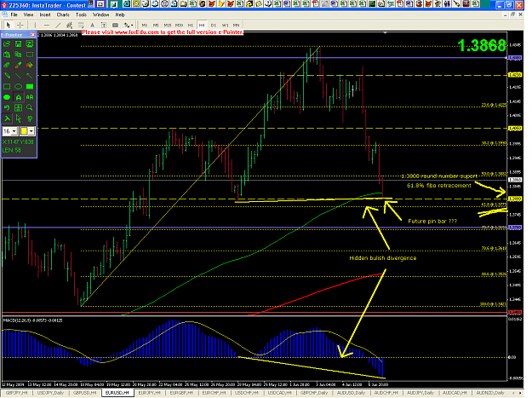The width and height of the screenshot is (532, 398).
Task: Select e-Pointer arrow line tool
Action: [30, 76]
